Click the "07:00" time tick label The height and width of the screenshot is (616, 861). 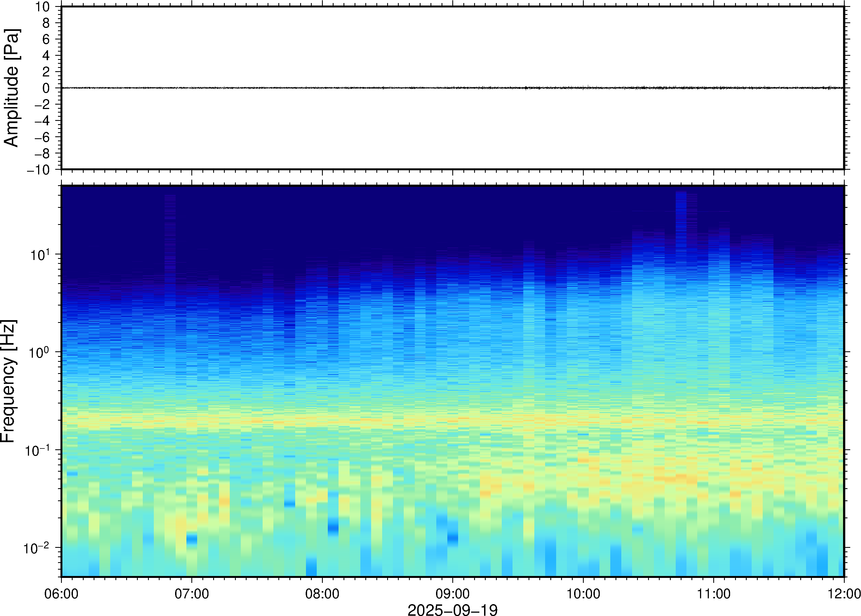click(192, 594)
